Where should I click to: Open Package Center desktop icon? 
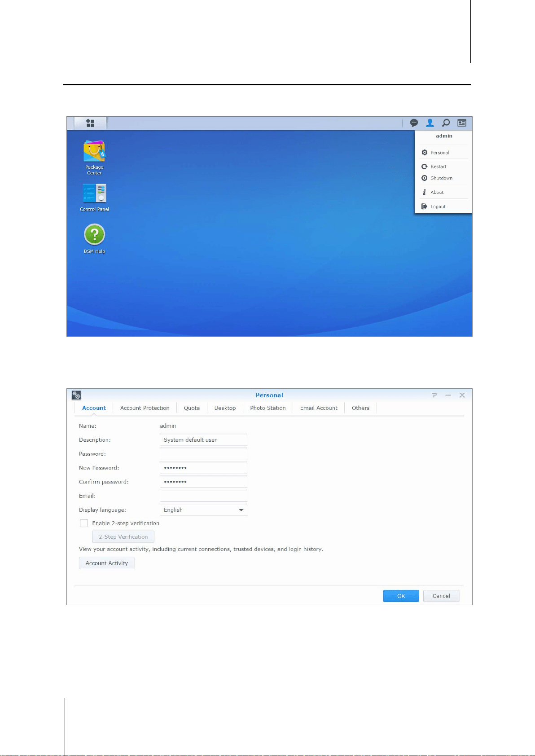pos(94,158)
